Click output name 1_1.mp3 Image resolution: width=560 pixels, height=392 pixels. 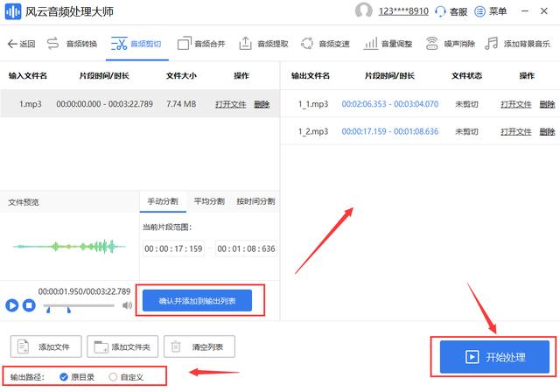pos(313,104)
